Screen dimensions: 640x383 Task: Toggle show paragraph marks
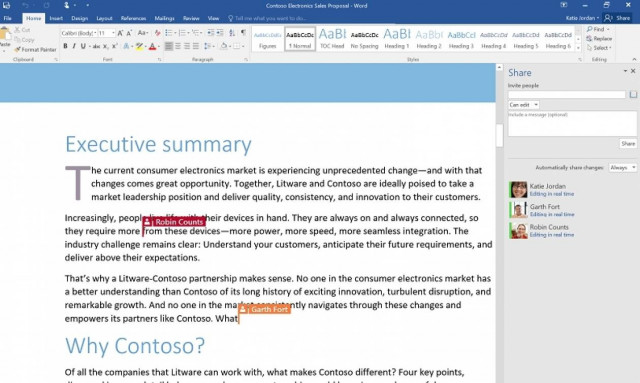(243, 33)
